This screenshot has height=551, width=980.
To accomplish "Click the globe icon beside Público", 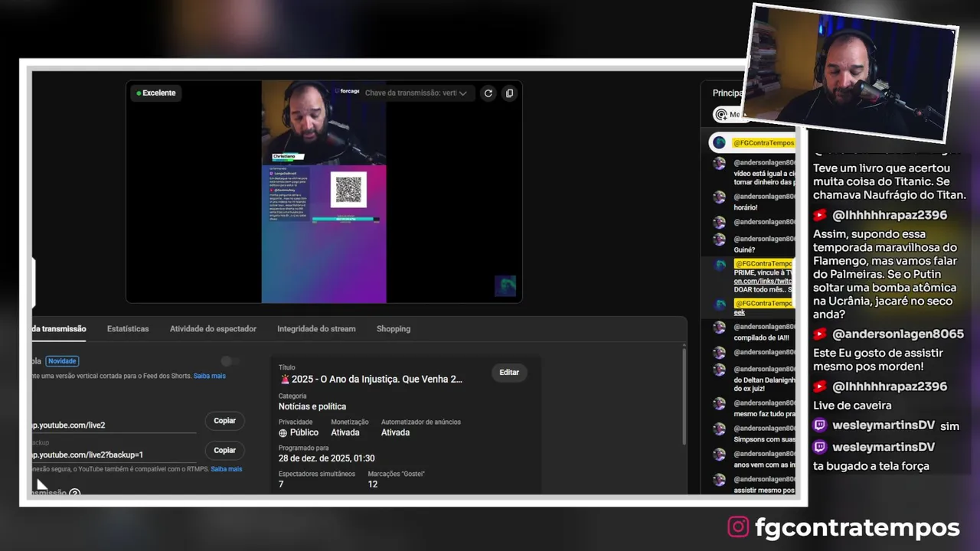I will 283,432.
